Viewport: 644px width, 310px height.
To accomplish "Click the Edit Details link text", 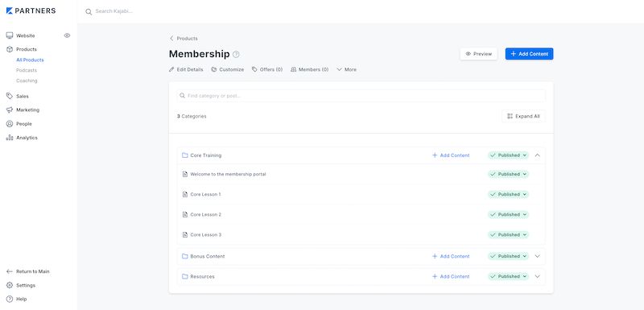I will 190,69.
